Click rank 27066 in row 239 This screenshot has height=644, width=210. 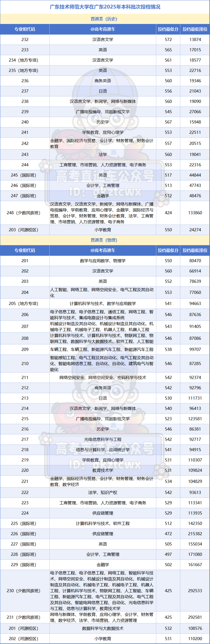(x=195, y=112)
